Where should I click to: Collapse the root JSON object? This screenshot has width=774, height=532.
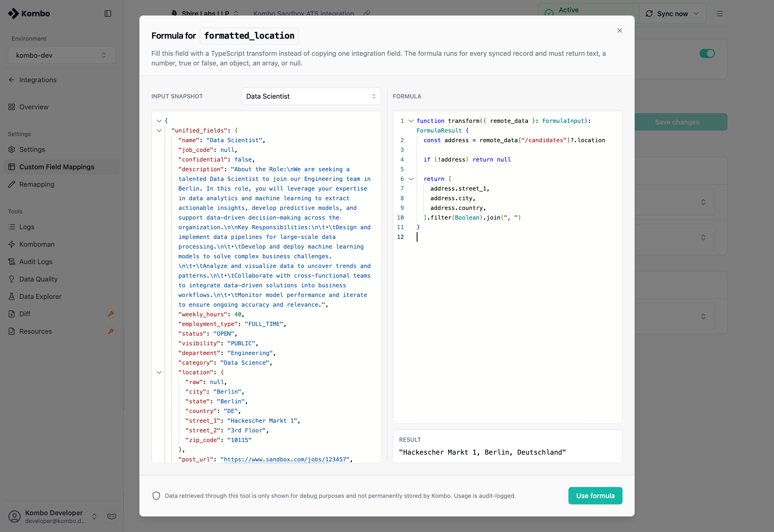[x=159, y=121]
